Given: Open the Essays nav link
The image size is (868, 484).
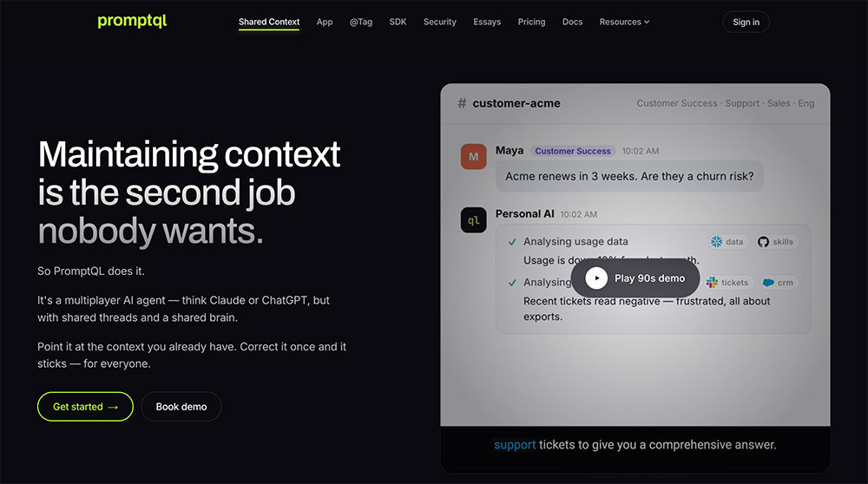Looking at the screenshot, I should tap(487, 23).
